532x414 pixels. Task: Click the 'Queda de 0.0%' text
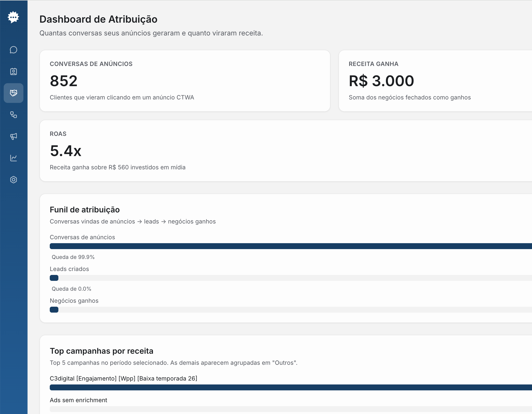[71, 289]
